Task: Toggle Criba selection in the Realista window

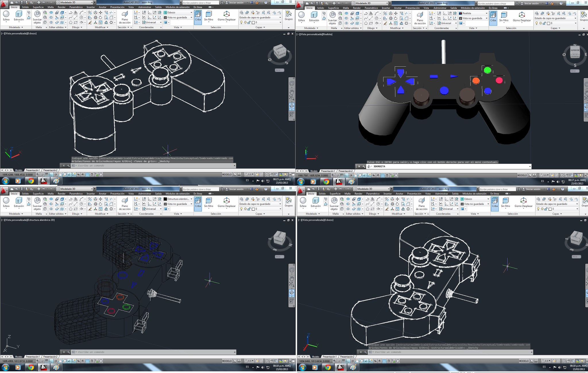Action: pyautogui.click(x=493, y=17)
